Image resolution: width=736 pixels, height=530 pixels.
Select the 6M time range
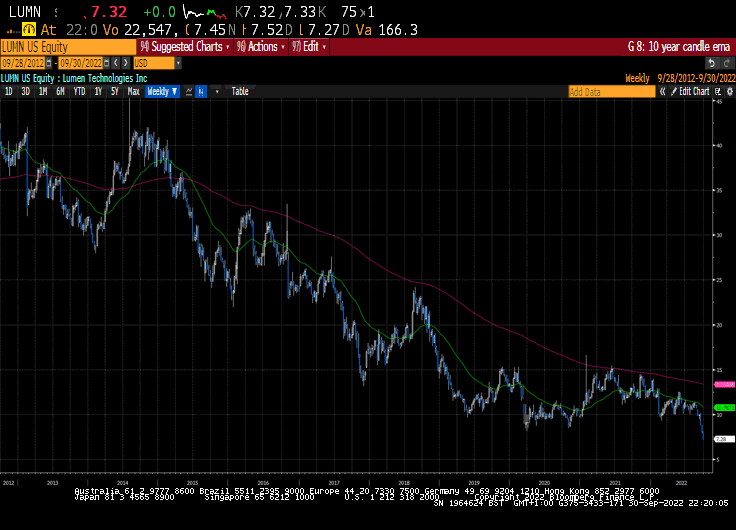(x=60, y=92)
